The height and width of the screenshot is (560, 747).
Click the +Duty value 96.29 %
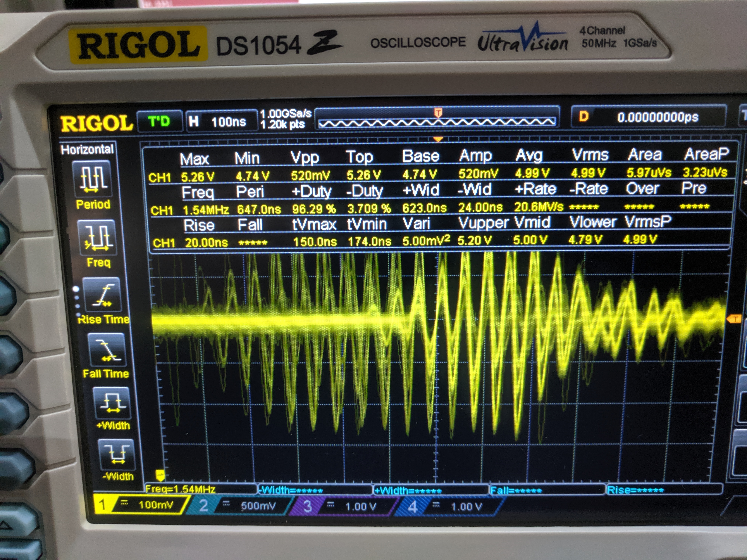[x=314, y=209]
